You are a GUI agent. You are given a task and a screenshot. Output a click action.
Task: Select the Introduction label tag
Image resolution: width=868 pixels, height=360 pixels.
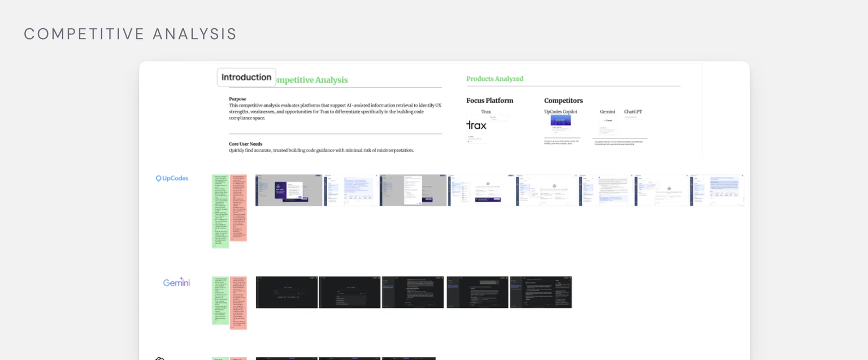(246, 77)
